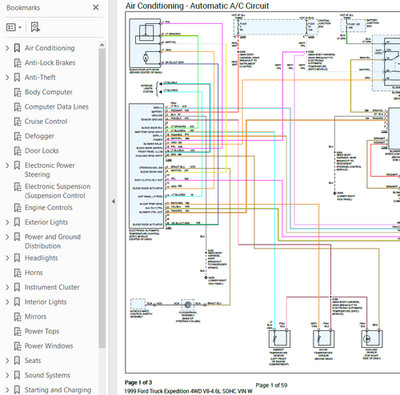Click the Door Locks bookmark icon
The image size is (400, 395).
(17, 151)
